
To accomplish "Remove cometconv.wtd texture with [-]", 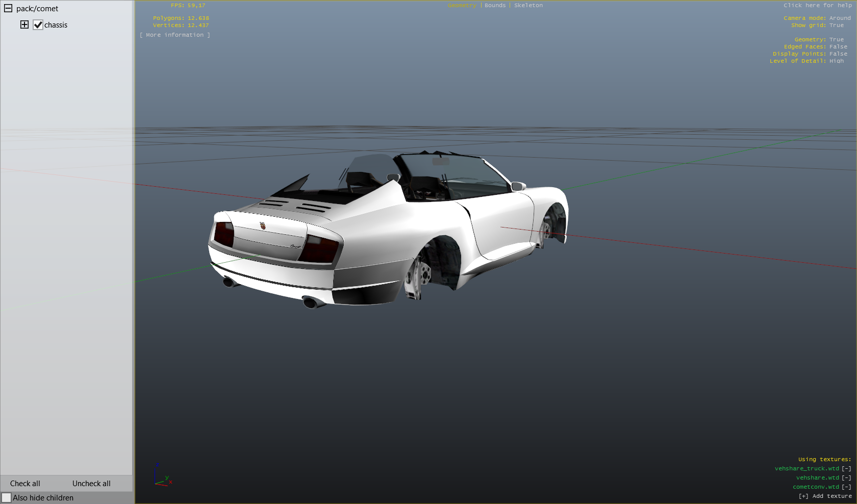I will coord(846,487).
